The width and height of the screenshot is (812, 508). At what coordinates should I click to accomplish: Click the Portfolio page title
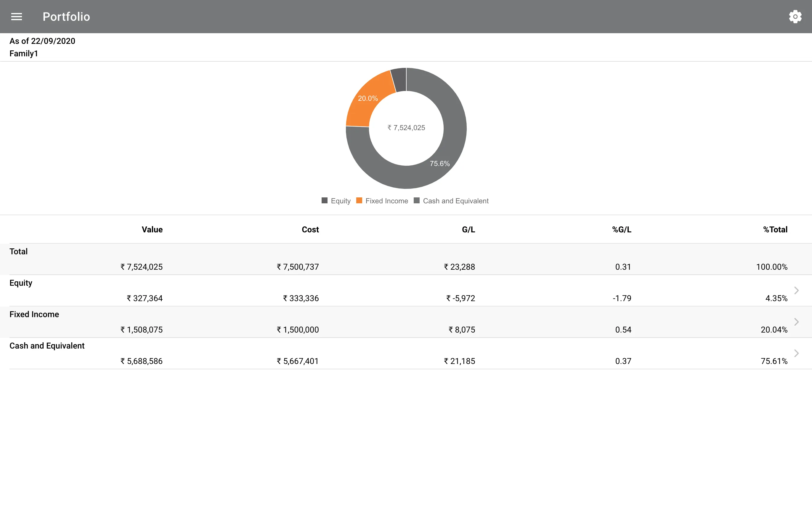pyautogui.click(x=66, y=17)
